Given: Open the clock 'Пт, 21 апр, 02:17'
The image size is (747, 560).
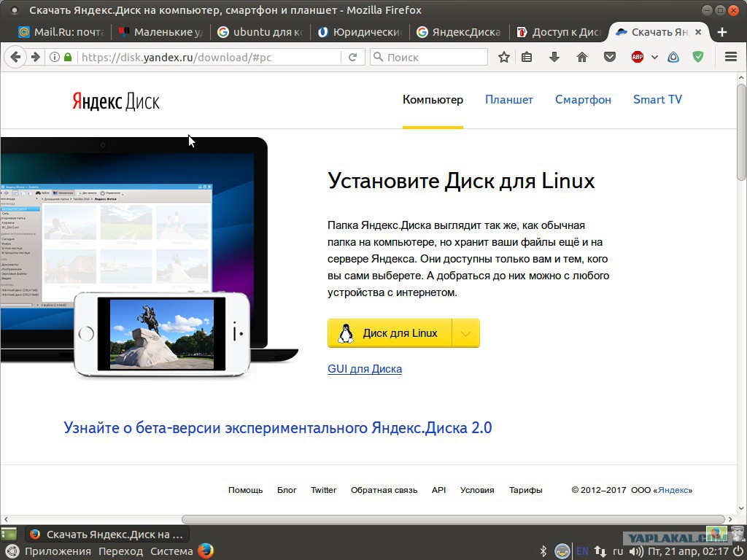Looking at the screenshot, I should 689,551.
